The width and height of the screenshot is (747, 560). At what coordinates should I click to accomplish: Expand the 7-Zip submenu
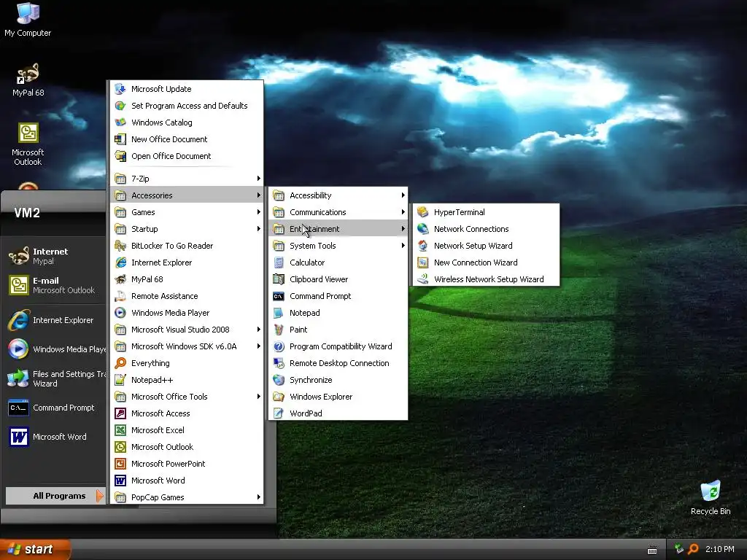coord(187,179)
